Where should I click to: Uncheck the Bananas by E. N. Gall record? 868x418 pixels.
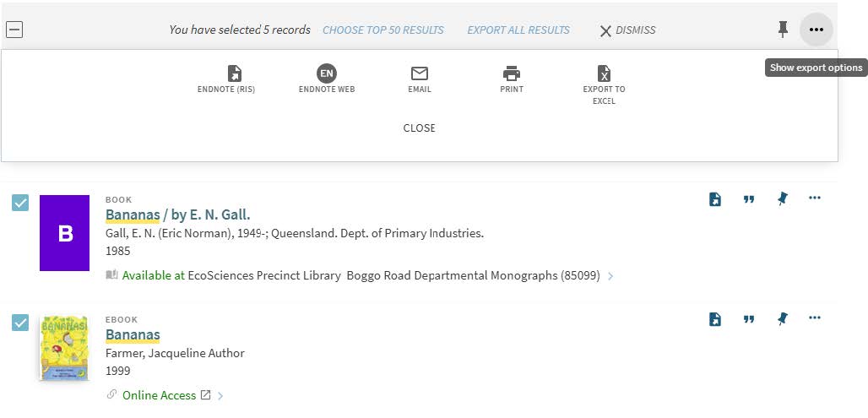coord(20,203)
